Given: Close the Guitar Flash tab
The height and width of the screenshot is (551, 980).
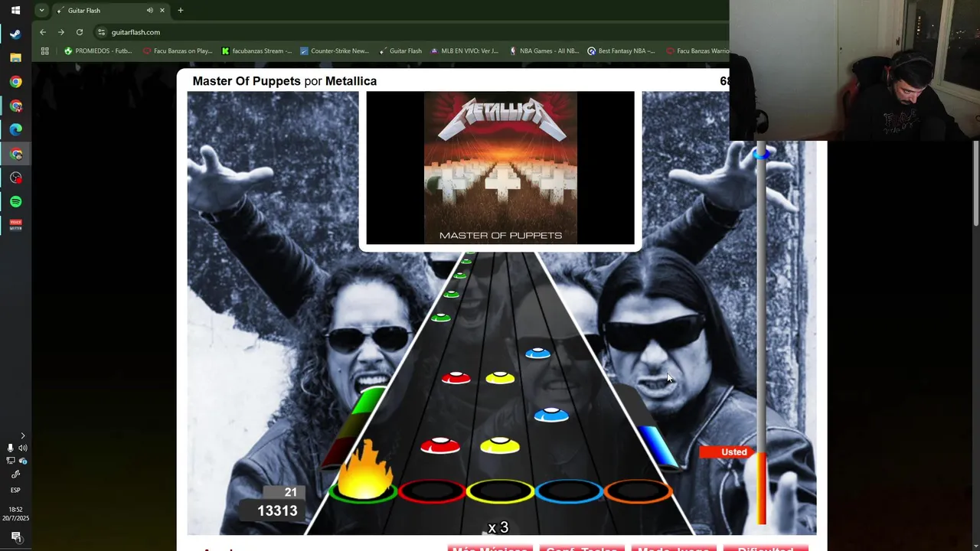Looking at the screenshot, I should (x=162, y=11).
